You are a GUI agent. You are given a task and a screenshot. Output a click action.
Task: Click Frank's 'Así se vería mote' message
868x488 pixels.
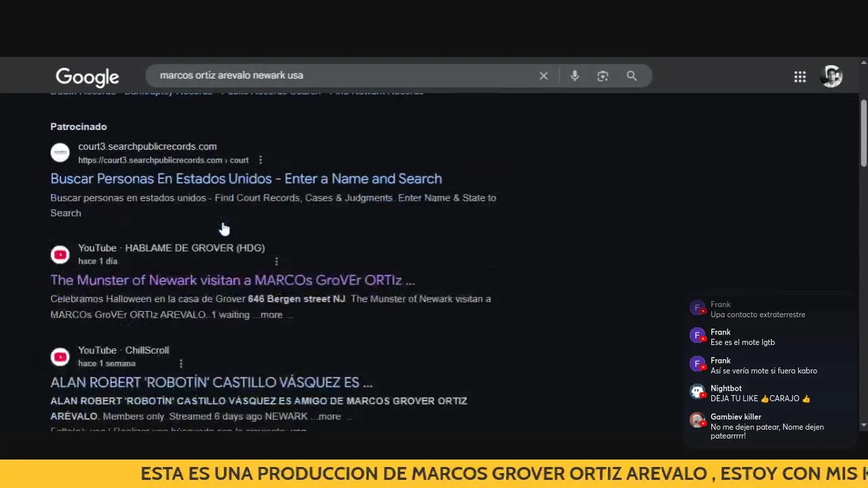(x=764, y=371)
